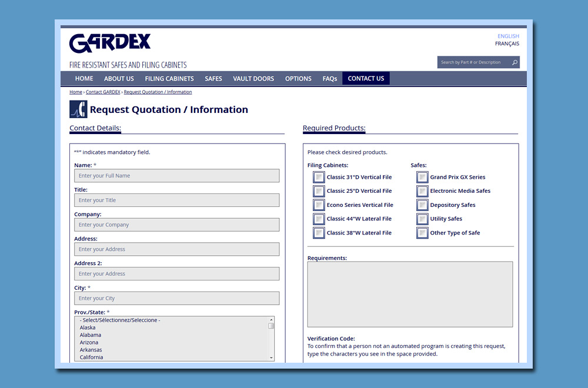588x388 pixels.
Task: Click the Contact Details heading
Action: pyautogui.click(x=95, y=128)
